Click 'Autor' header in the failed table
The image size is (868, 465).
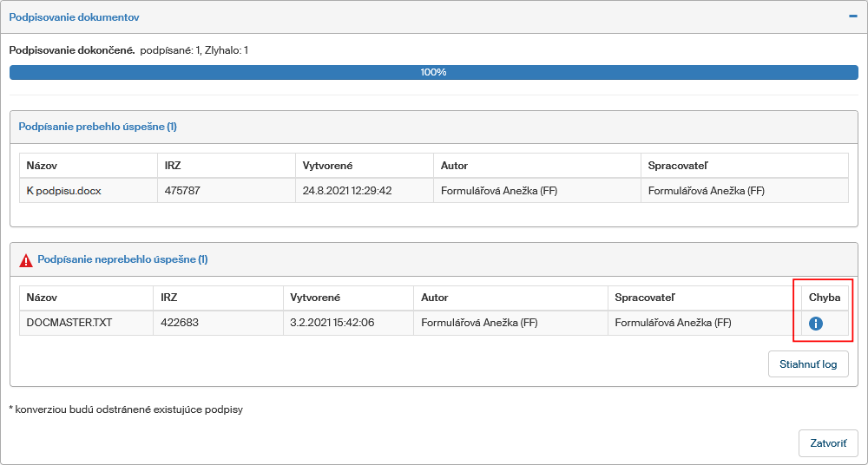(435, 298)
